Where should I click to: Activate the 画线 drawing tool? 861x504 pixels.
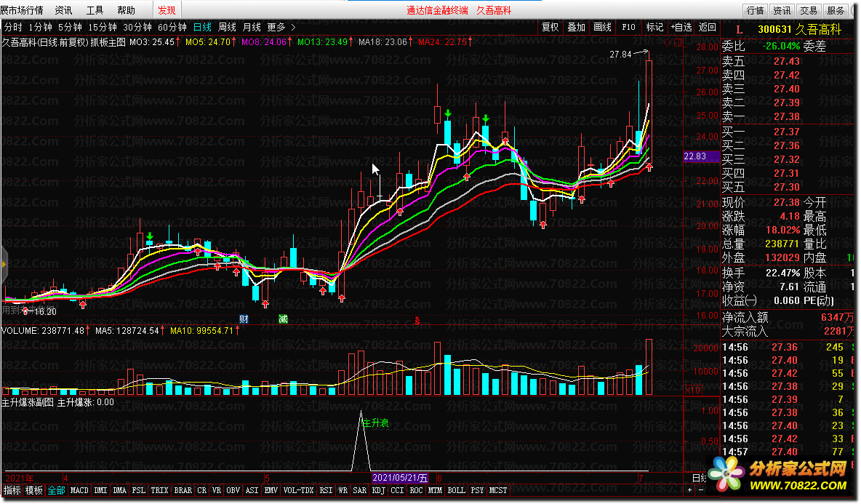[x=602, y=27]
